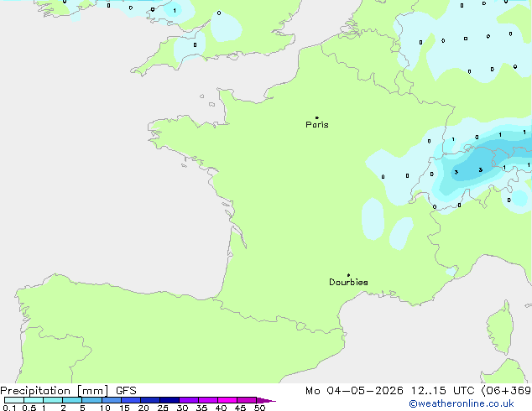Select the Dourbies location dot marker
This screenshot has height=411, width=532.
(x=348, y=275)
